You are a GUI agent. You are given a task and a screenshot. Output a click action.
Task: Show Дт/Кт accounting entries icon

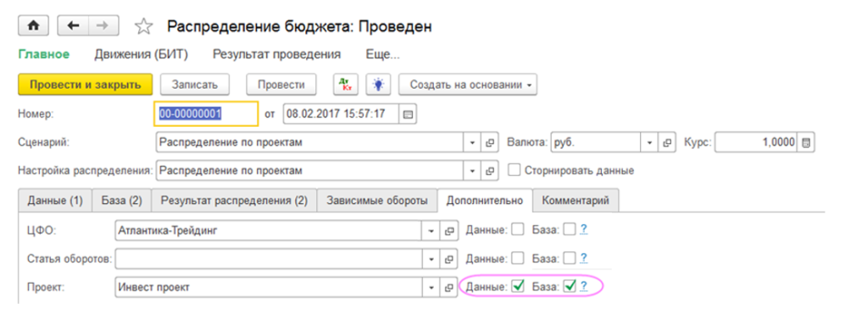click(347, 85)
